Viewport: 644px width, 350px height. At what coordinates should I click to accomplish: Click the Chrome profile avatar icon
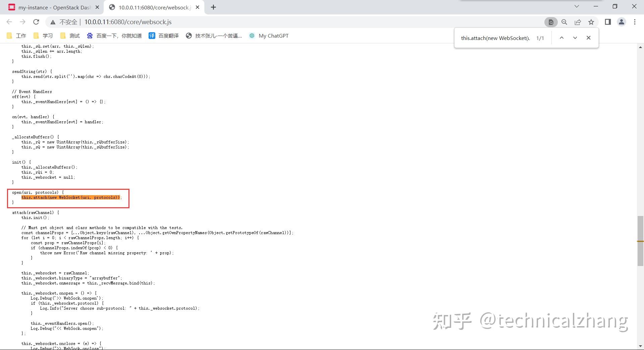pyautogui.click(x=622, y=22)
